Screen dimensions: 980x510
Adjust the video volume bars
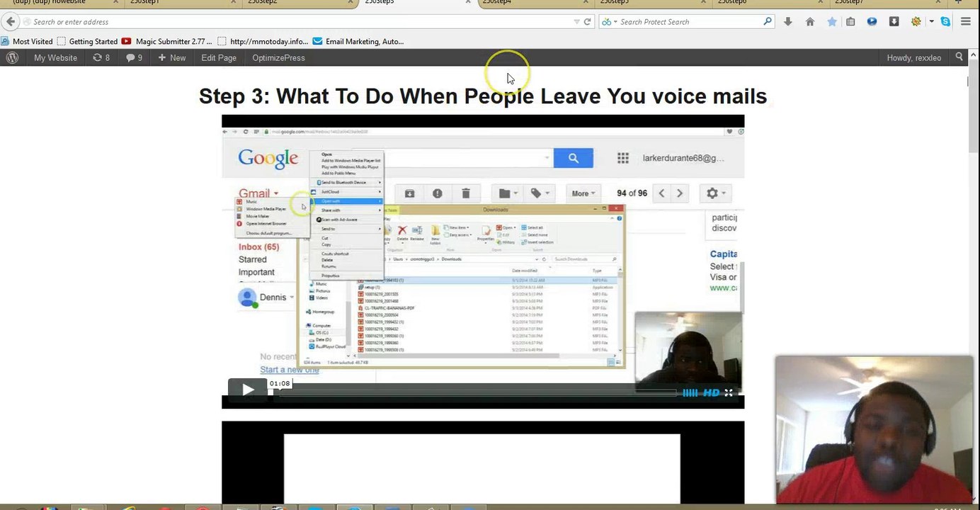690,392
